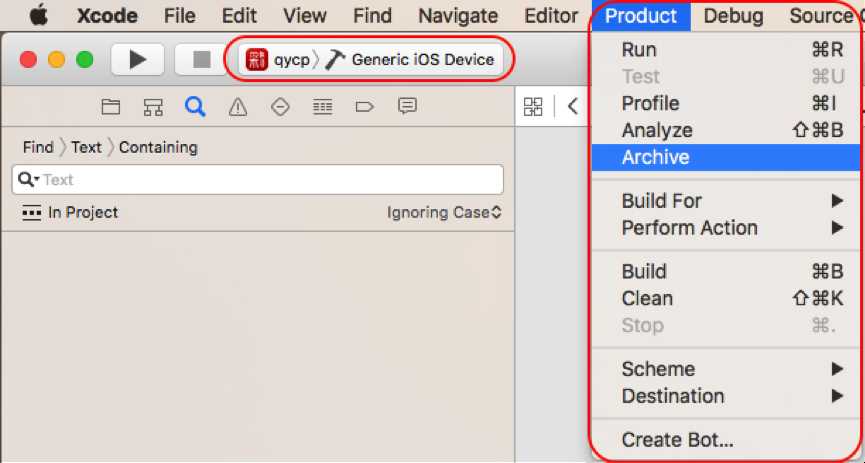Show the Debug navigator lines icon
This screenshot has width=865, height=463.
(323, 107)
